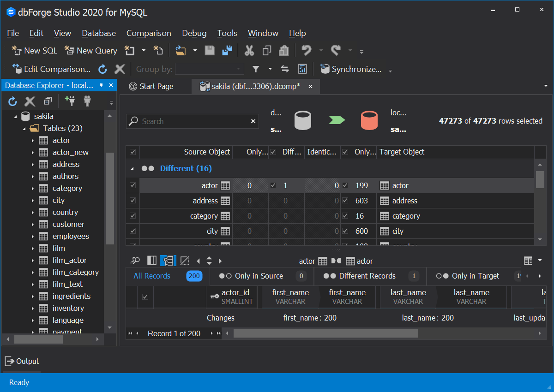Collapse the Different (16) group
Image resolution: width=554 pixels, height=392 pixels.
(x=133, y=168)
